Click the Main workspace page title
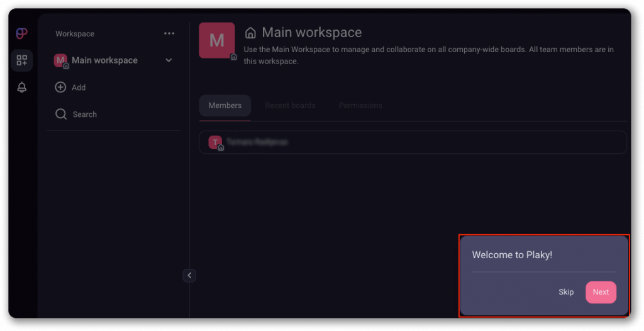The height and width of the screenshot is (331, 644). point(311,33)
